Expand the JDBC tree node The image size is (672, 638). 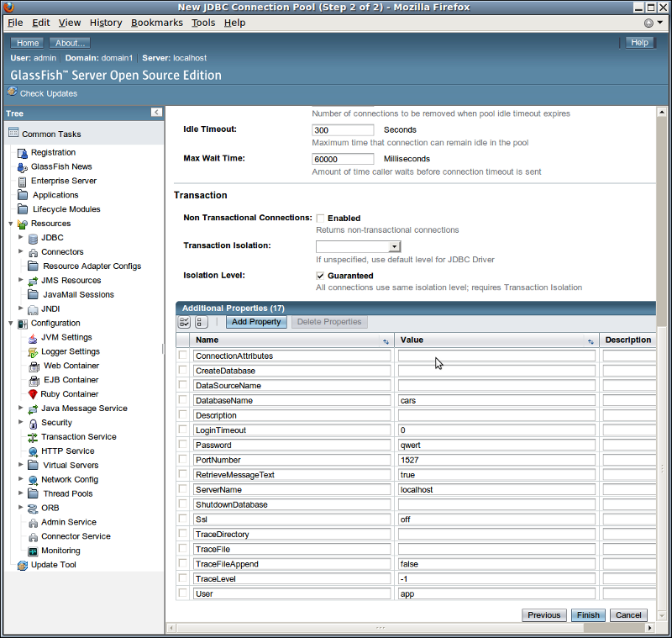coord(21,238)
